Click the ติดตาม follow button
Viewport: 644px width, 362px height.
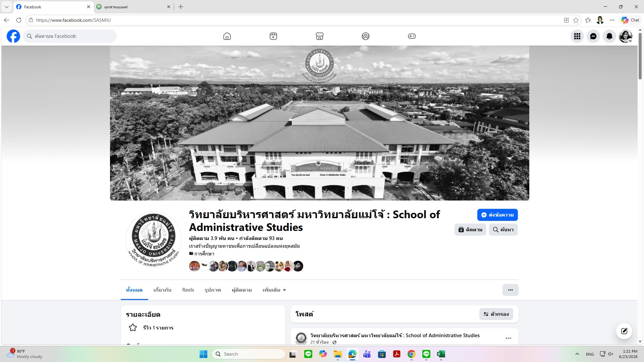470,230
